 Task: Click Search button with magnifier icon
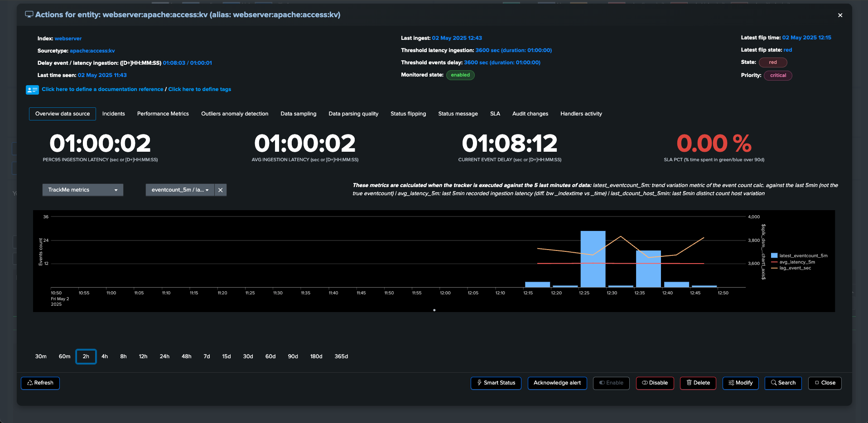[x=783, y=383]
